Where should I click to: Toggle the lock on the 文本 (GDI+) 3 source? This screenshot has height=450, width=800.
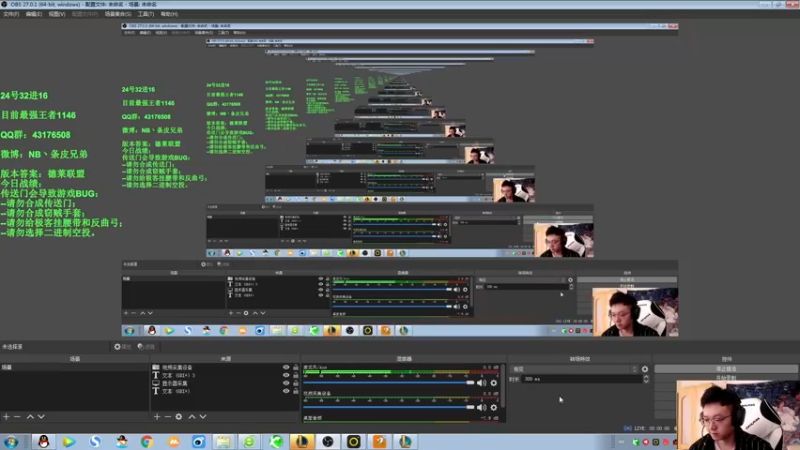pyautogui.click(x=295, y=375)
